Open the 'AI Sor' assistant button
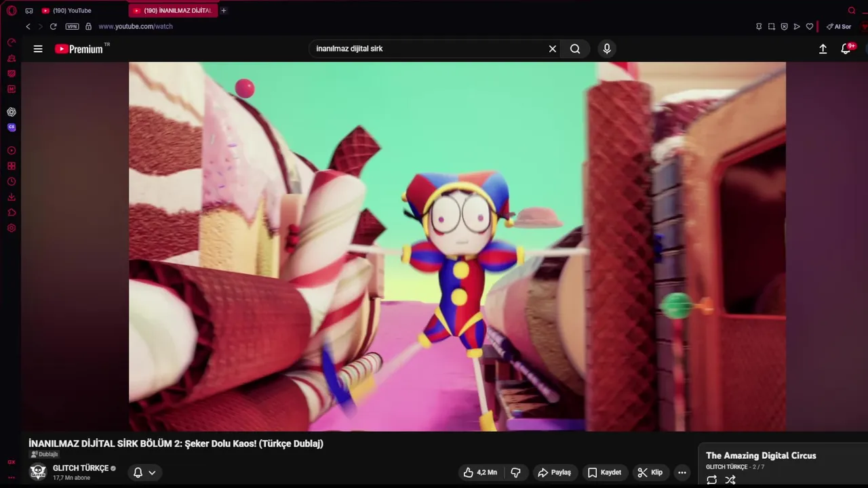 [839, 26]
